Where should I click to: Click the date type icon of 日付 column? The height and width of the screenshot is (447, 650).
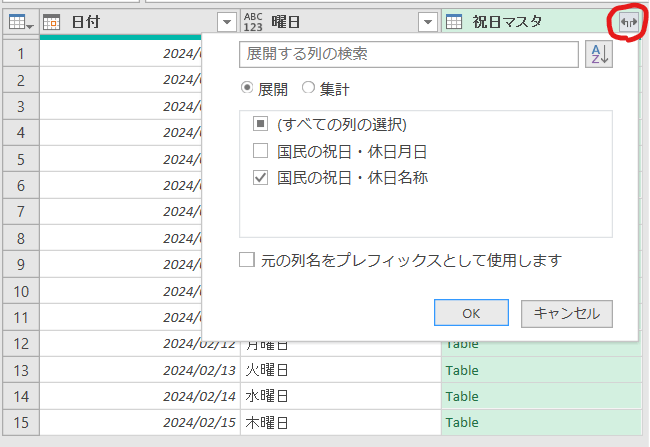click(53, 21)
